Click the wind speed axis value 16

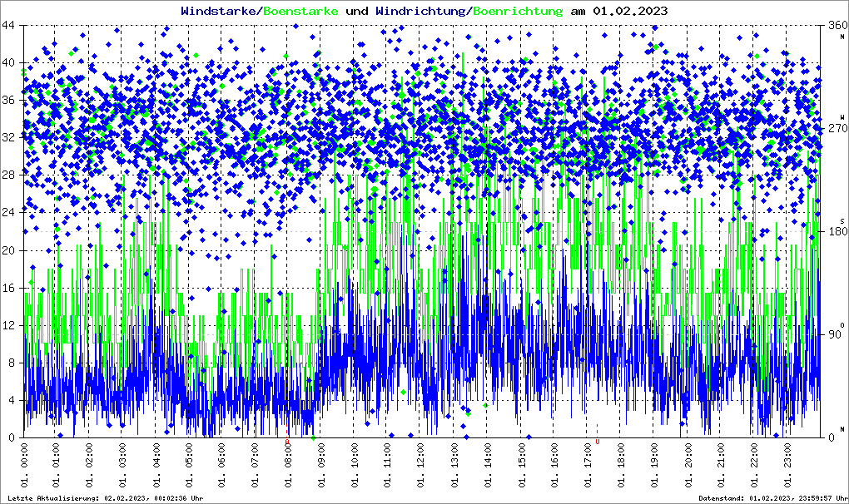pos(8,288)
